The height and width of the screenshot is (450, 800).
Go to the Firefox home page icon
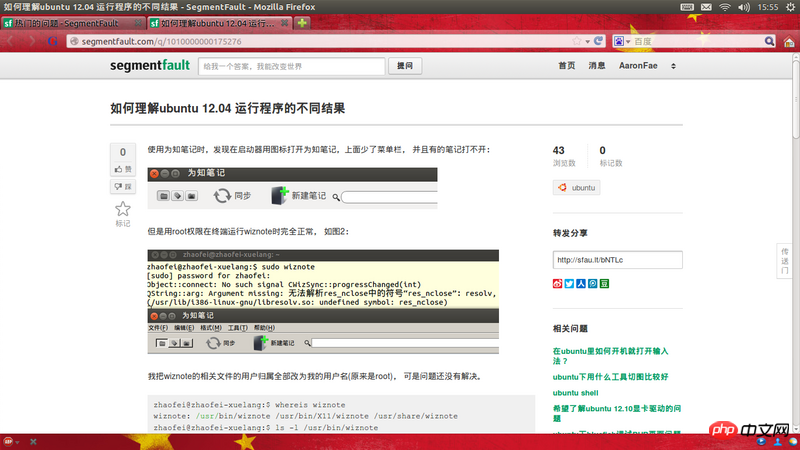coord(789,42)
